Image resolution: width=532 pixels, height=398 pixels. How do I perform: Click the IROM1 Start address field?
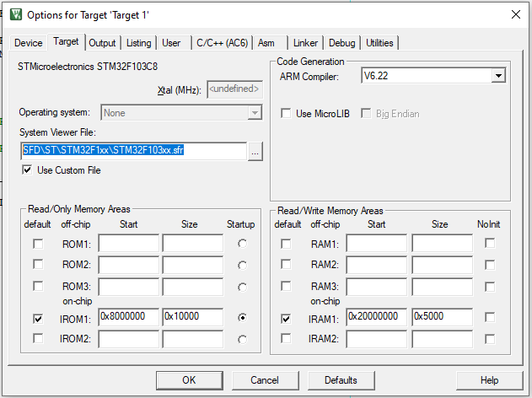click(128, 317)
